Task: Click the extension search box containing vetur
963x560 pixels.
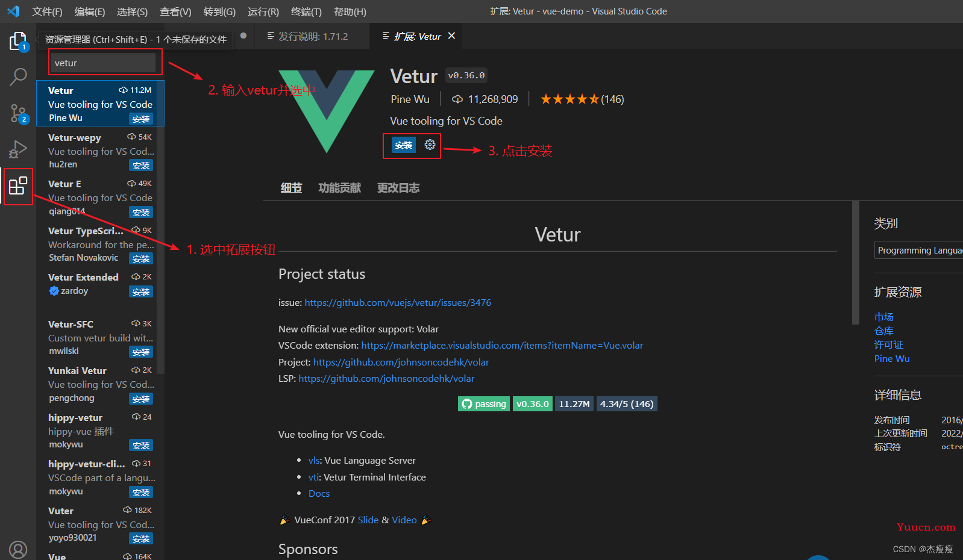Action: (103, 63)
